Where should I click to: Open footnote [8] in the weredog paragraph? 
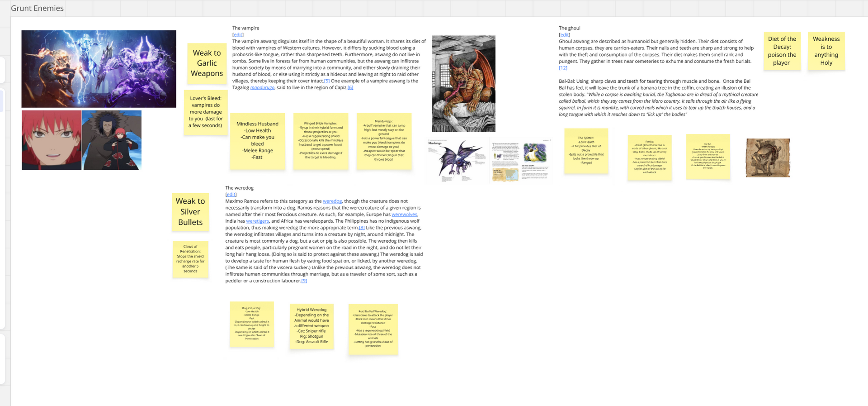tap(362, 228)
